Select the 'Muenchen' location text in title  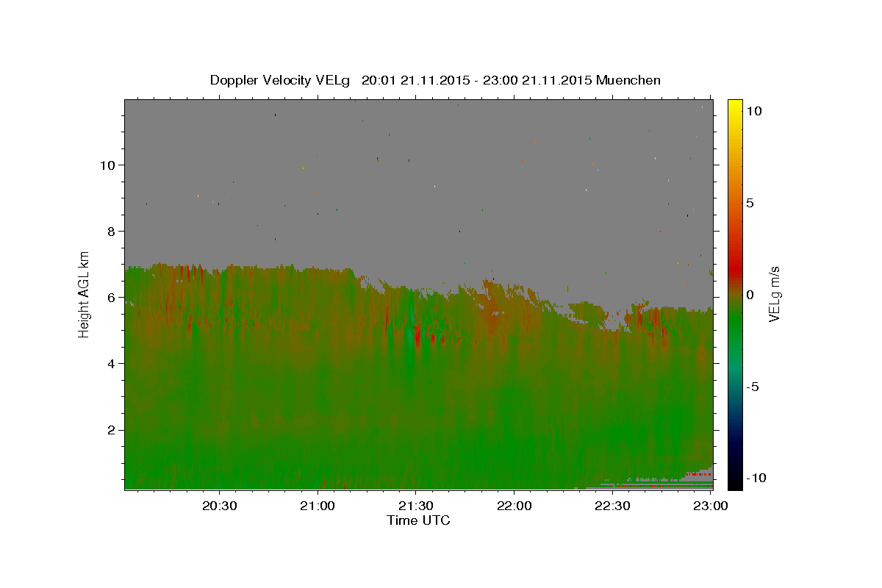(x=628, y=80)
